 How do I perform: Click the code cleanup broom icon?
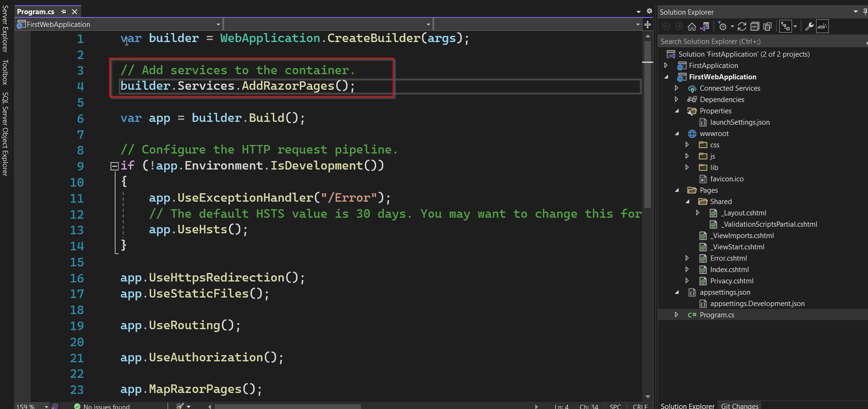pos(180,406)
